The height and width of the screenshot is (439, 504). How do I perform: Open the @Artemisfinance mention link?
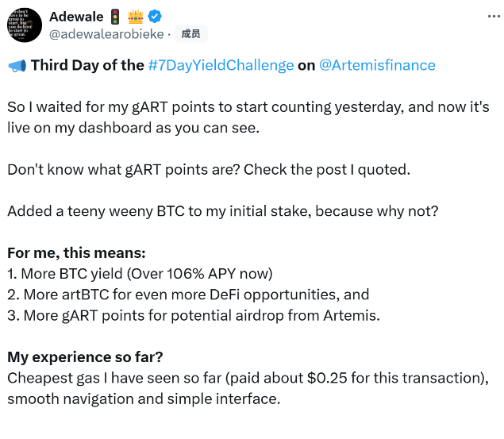pos(377,65)
